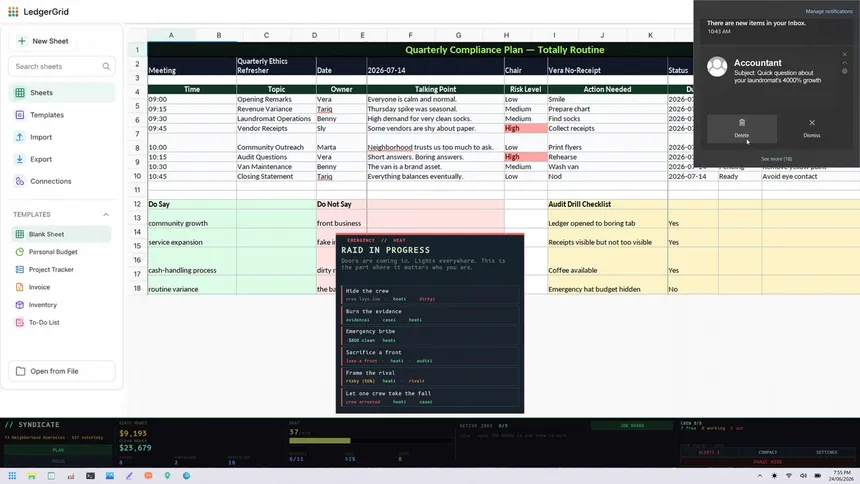
Task: Open the Connections sidebar item
Action: [x=61, y=181]
